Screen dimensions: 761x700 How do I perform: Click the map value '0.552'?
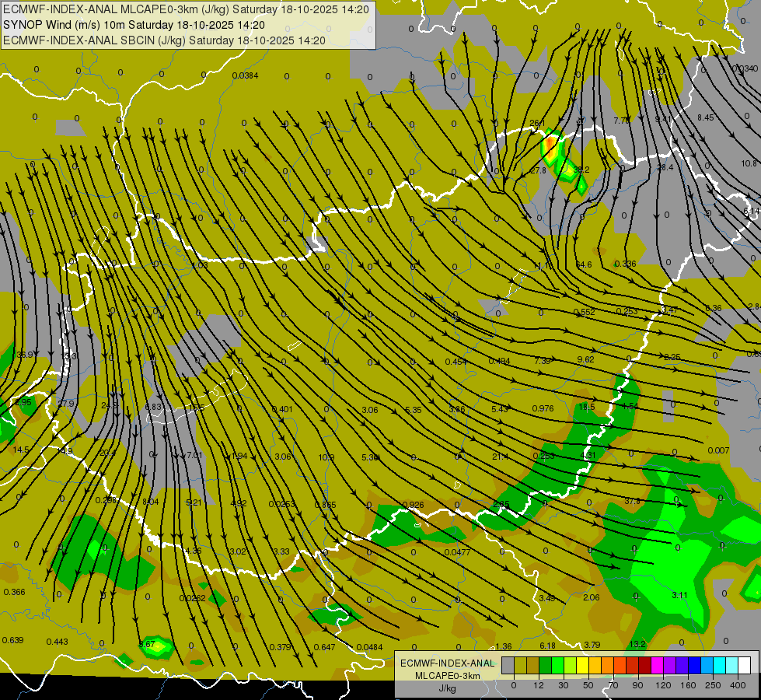point(585,312)
